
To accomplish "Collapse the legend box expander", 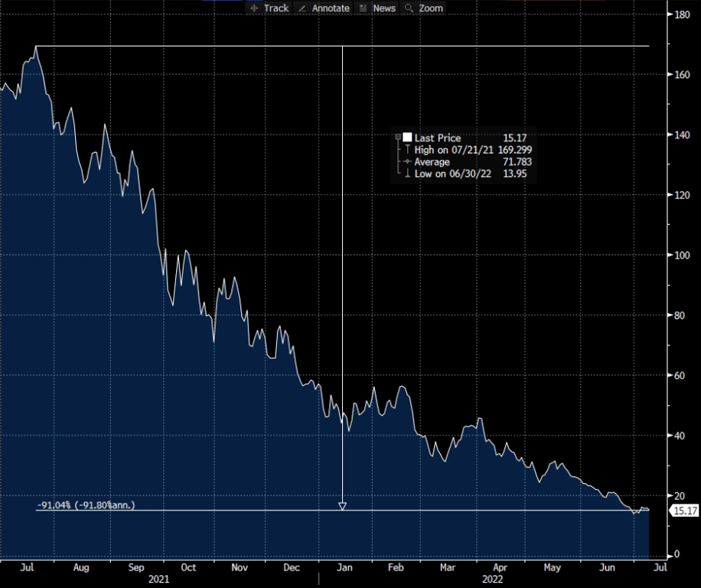I will coord(398,137).
